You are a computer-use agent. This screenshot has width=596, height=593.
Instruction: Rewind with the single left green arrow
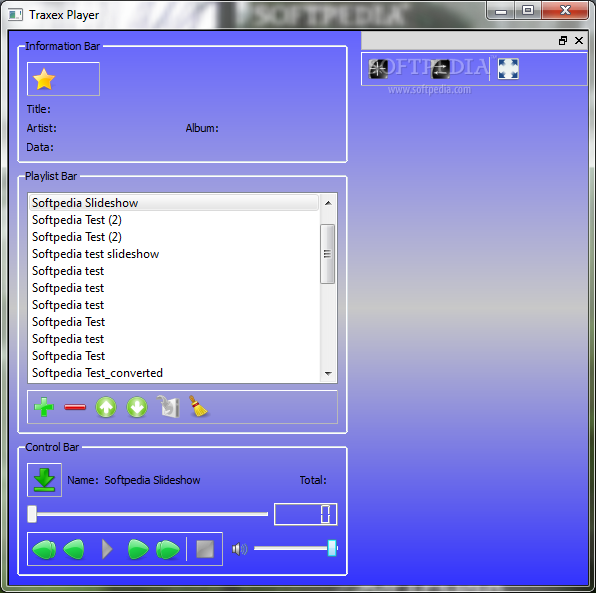pyautogui.click(x=74, y=549)
